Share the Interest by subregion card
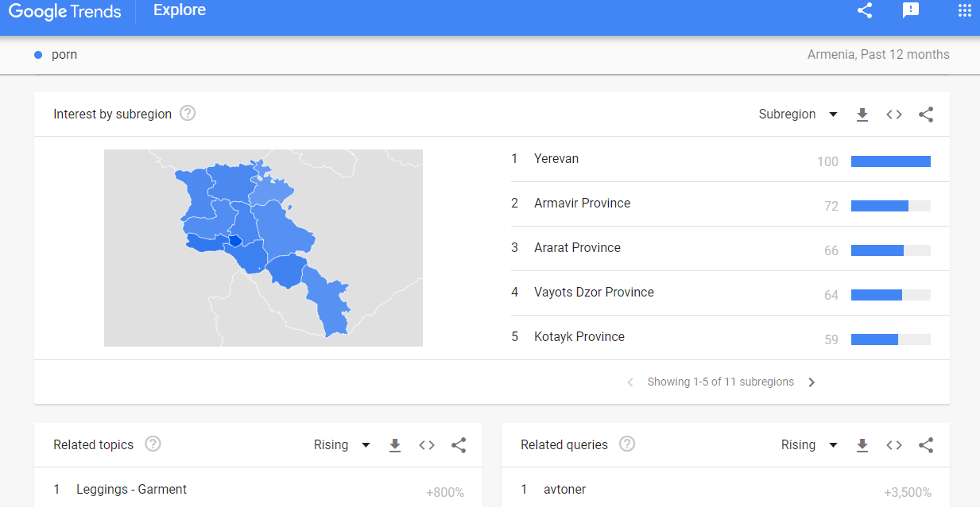980x508 pixels. point(926,114)
